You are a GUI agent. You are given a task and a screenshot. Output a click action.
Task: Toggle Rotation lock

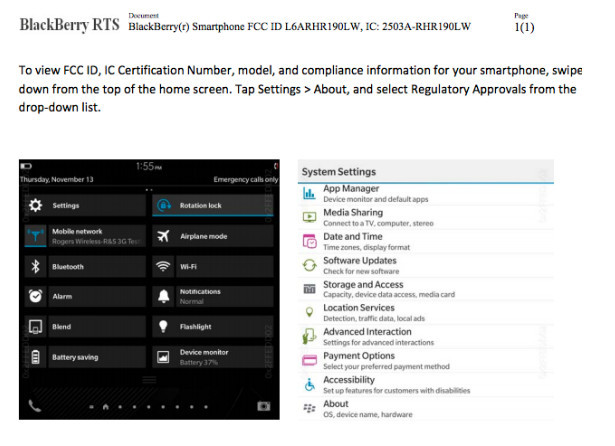click(213, 206)
